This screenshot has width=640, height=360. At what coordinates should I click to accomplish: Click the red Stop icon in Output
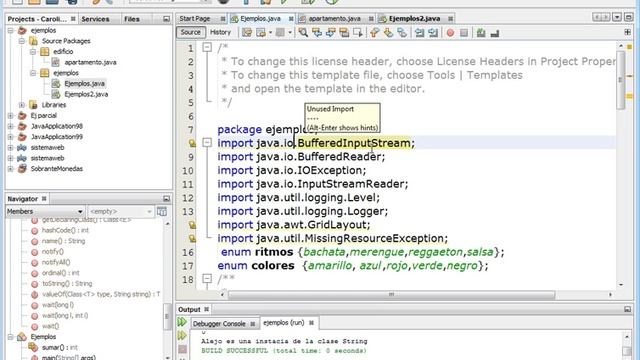tap(182, 349)
